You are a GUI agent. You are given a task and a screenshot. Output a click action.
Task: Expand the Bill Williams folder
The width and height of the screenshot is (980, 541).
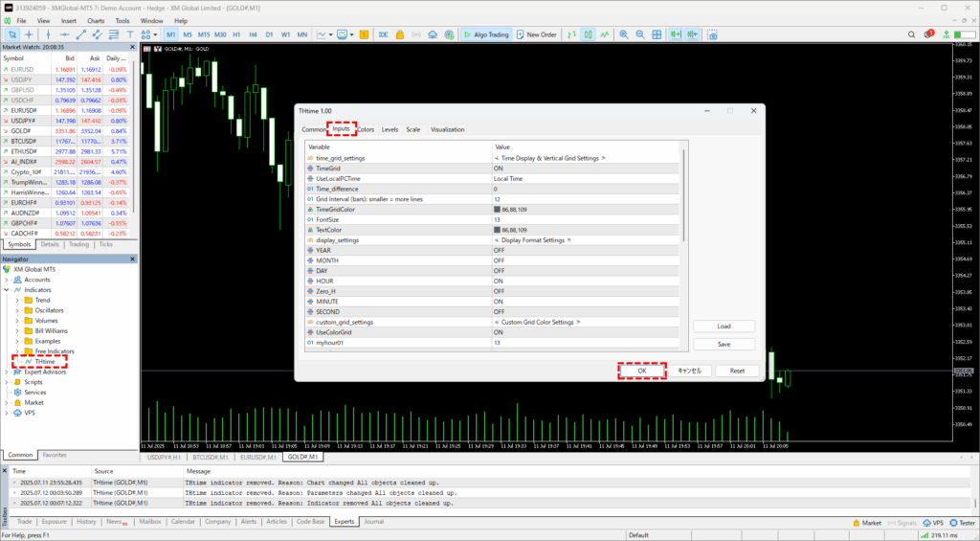click(17, 331)
